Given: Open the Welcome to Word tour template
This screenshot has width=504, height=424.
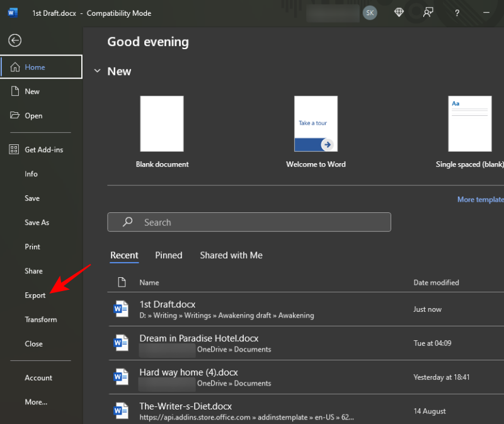Looking at the screenshot, I should [x=316, y=132].
